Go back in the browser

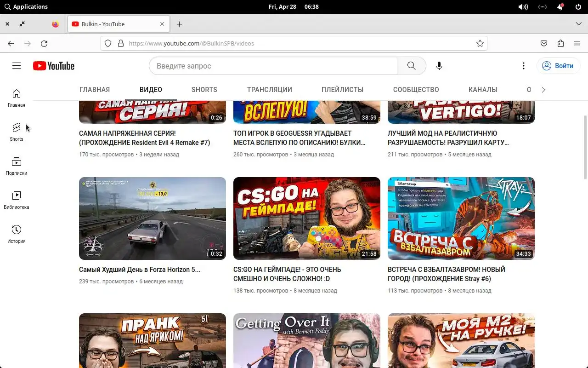click(x=11, y=43)
